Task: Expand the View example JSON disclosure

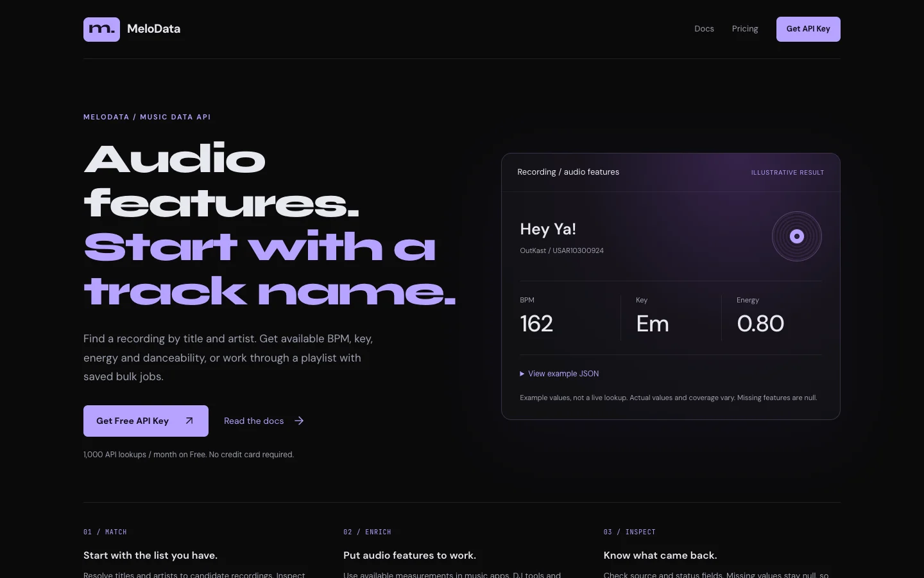Action: (560, 374)
